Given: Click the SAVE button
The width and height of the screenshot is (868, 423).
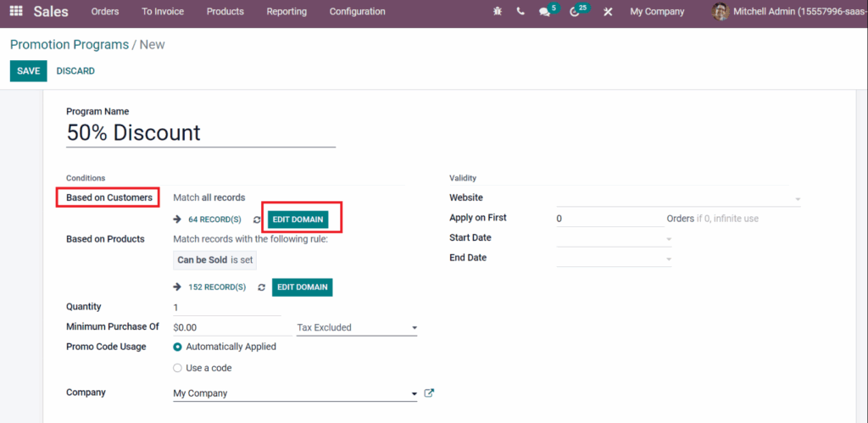Looking at the screenshot, I should coord(28,71).
